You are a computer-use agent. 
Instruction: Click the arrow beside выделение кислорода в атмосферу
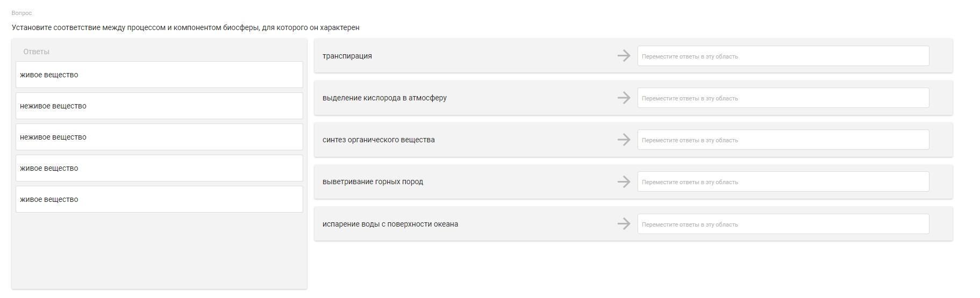click(x=624, y=98)
